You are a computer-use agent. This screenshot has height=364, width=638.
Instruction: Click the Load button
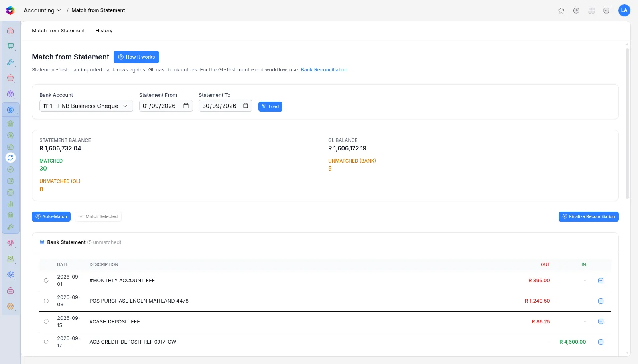(270, 107)
